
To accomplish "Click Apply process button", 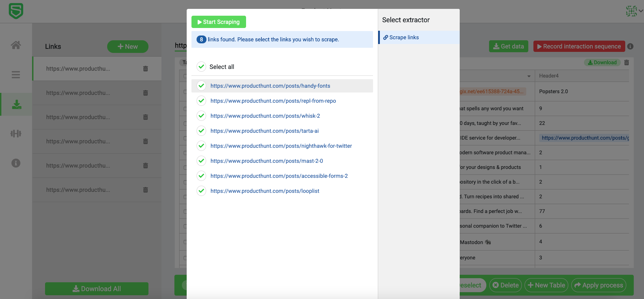I will tap(599, 285).
